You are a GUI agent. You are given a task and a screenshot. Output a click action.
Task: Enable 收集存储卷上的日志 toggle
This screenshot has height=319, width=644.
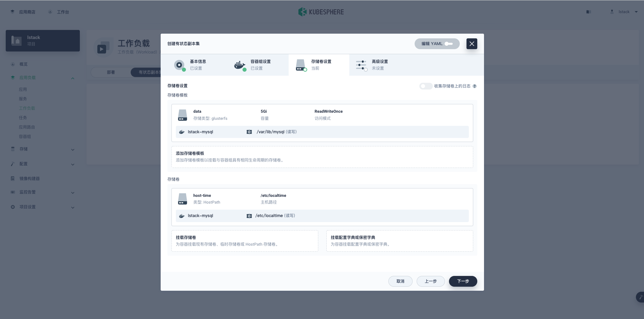(x=426, y=86)
